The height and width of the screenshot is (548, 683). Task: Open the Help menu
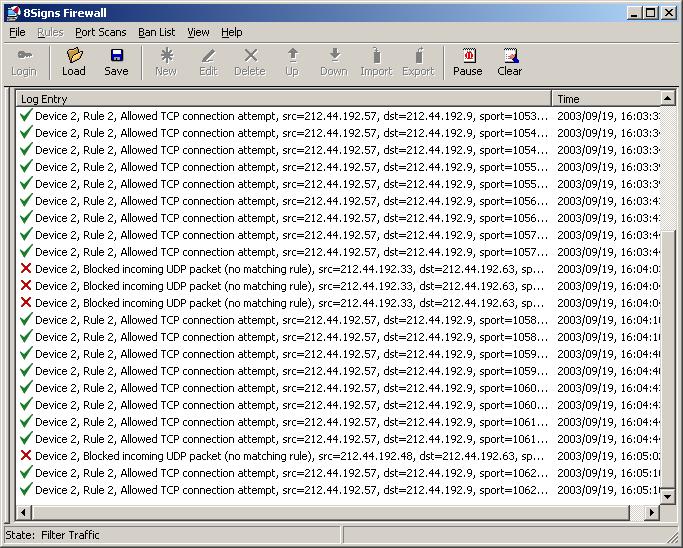[231, 32]
